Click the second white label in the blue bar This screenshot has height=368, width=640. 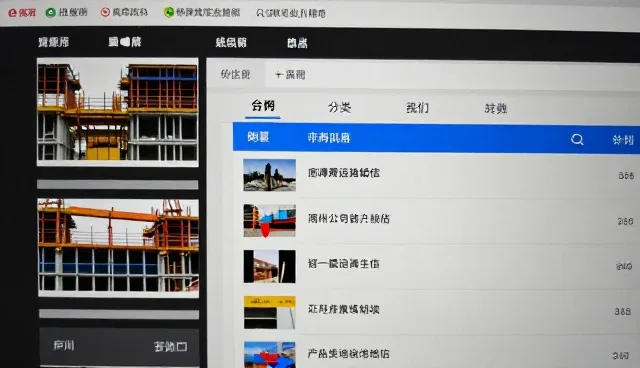click(x=329, y=138)
